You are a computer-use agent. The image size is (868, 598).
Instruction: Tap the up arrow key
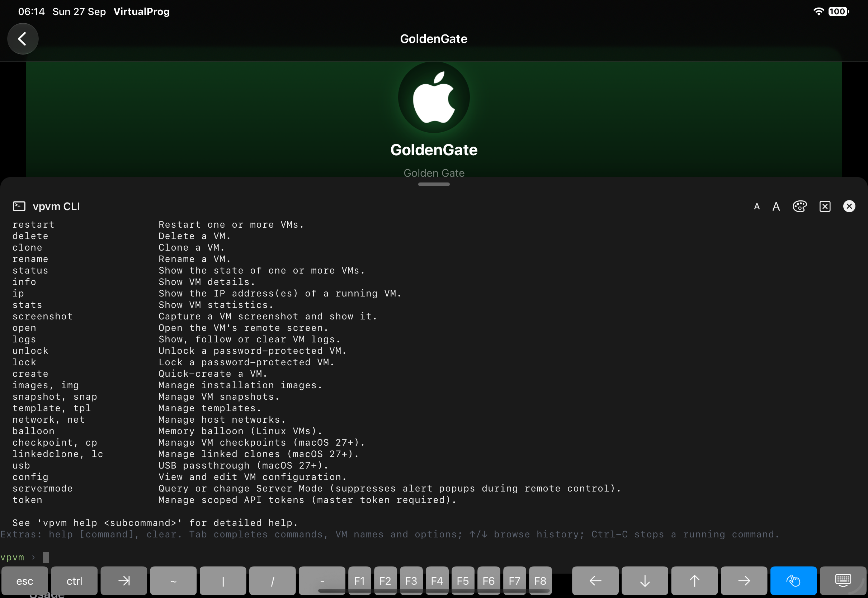[694, 581]
